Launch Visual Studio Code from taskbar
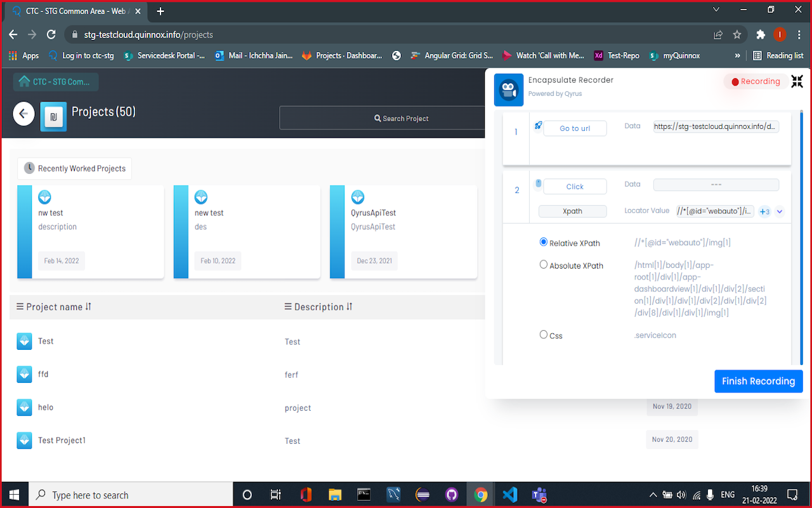Image resolution: width=812 pixels, height=508 pixels. 509,495
